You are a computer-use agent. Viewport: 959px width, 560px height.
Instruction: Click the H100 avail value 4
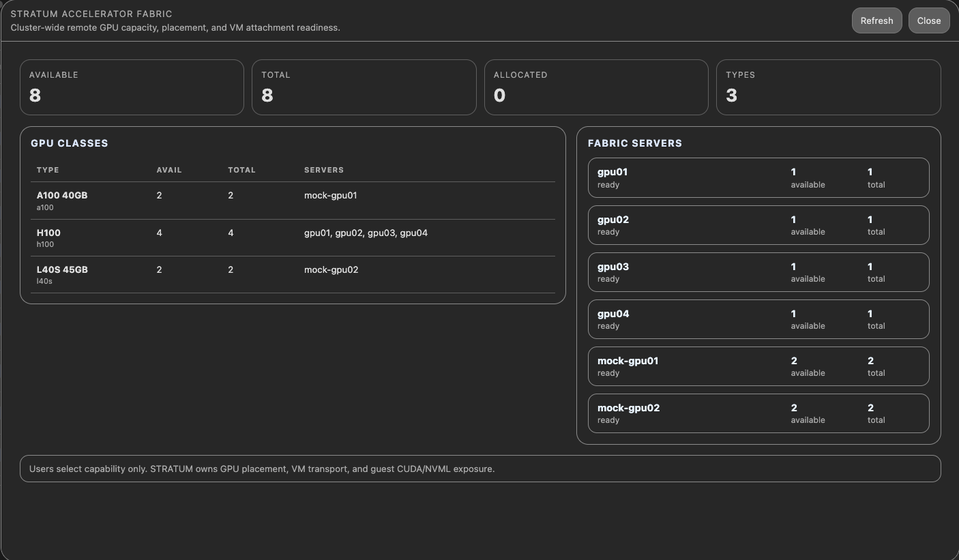coord(159,233)
